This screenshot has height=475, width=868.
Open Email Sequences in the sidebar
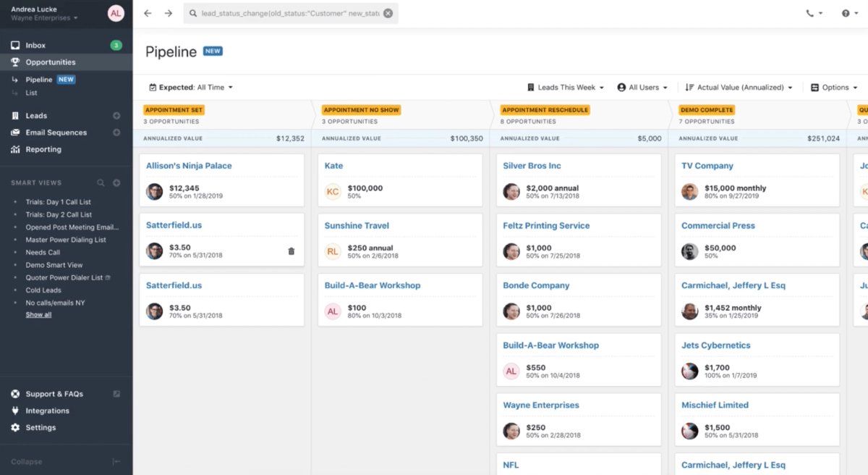coord(56,133)
